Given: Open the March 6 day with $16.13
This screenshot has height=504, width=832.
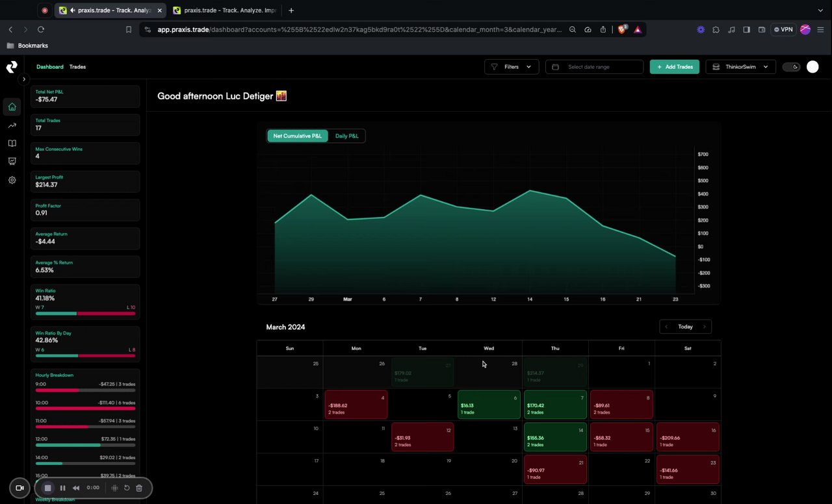Looking at the screenshot, I should (x=489, y=405).
